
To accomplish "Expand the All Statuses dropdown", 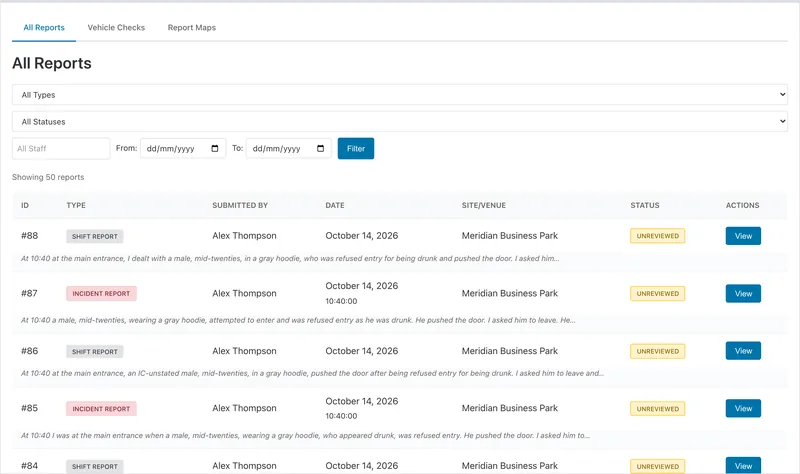I will point(400,122).
